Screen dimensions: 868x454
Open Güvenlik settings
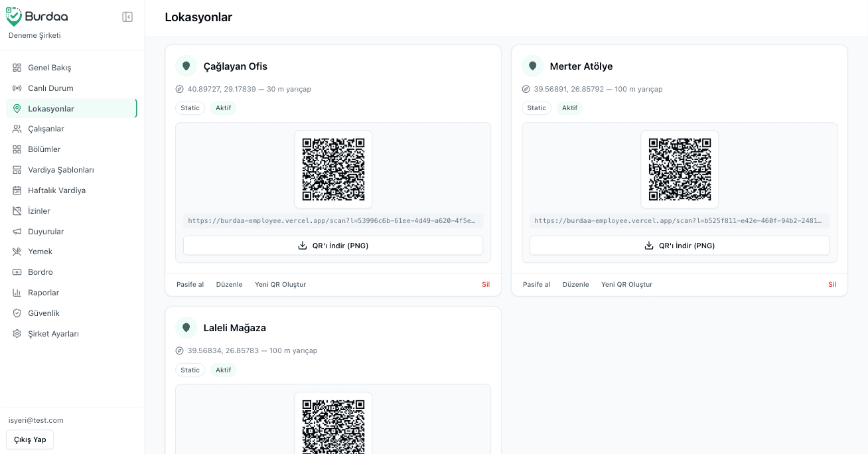point(72,313)
